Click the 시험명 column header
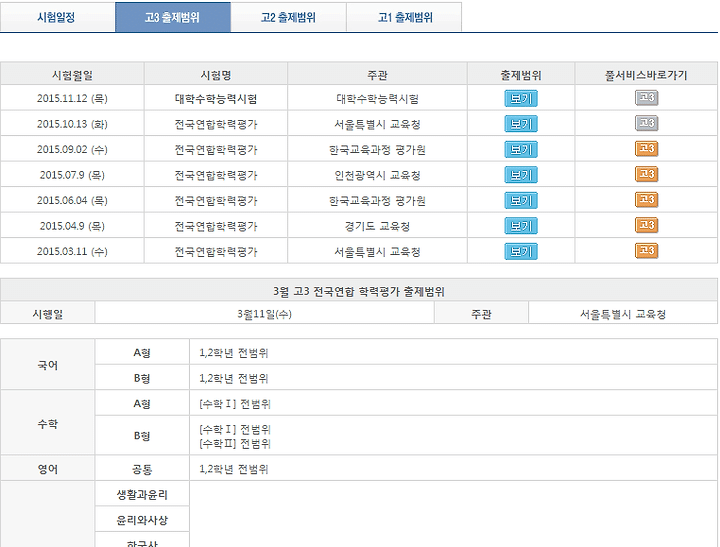Screen dimensions: 720x547 (x=216, y=74)
